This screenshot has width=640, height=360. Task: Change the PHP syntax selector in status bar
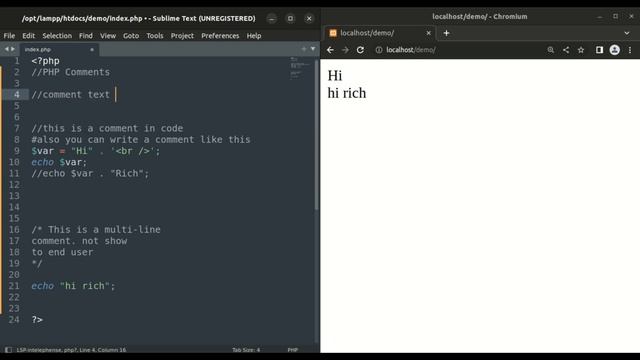coord(292,350)
